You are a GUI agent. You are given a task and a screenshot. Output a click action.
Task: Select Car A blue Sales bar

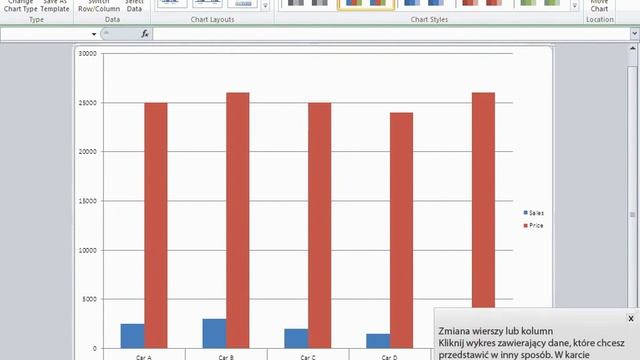[x=133, y=336]
